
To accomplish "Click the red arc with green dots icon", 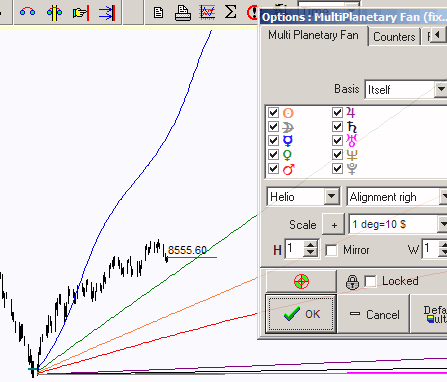I will click(x=27, y=12).
